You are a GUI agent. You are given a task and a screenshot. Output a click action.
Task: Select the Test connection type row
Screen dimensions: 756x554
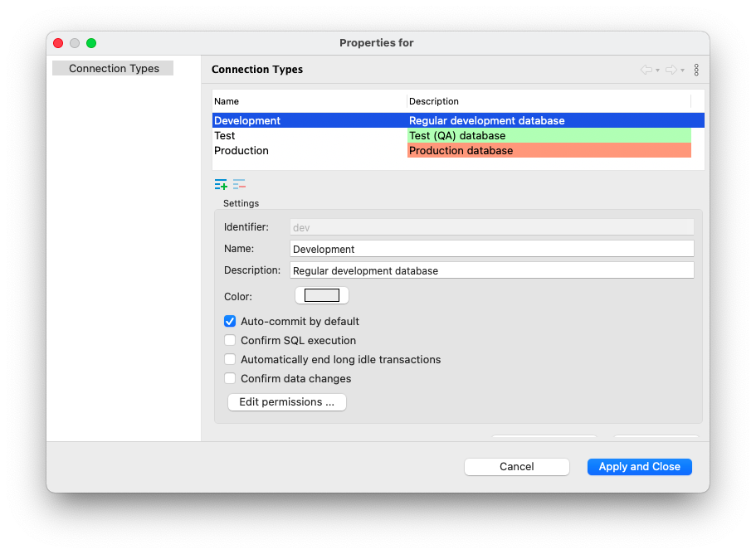[x=458, y=135]
